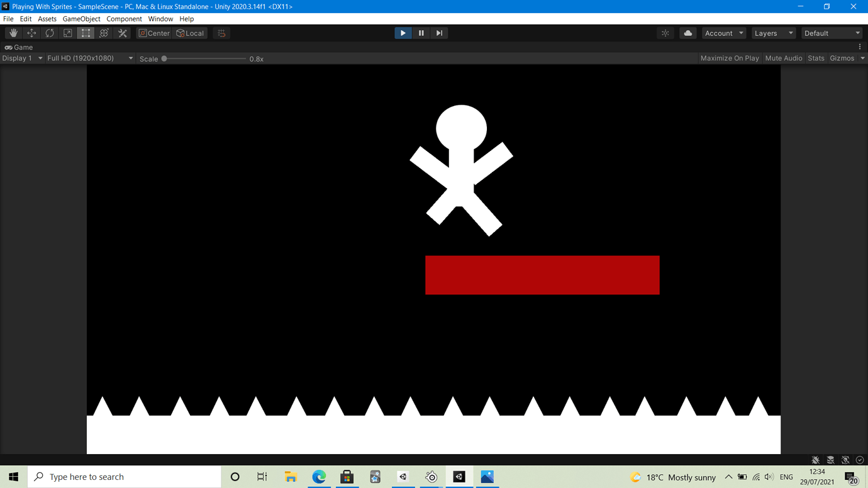Click Maximize On Play
The height and width of the screenshot is (488, 868).
tap(729, 58)
